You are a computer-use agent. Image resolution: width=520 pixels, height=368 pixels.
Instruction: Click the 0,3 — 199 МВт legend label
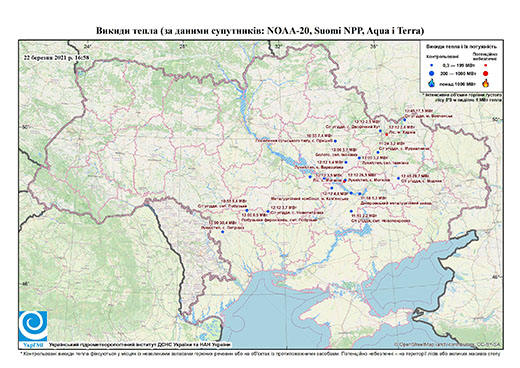459,66
